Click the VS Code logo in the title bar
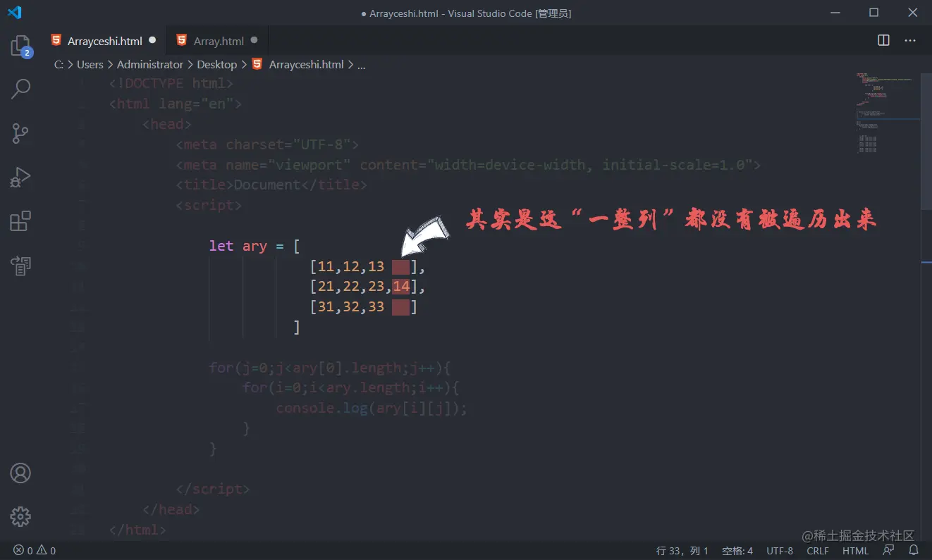This screenshot has height=560, width=932. (x=15, y=13)
